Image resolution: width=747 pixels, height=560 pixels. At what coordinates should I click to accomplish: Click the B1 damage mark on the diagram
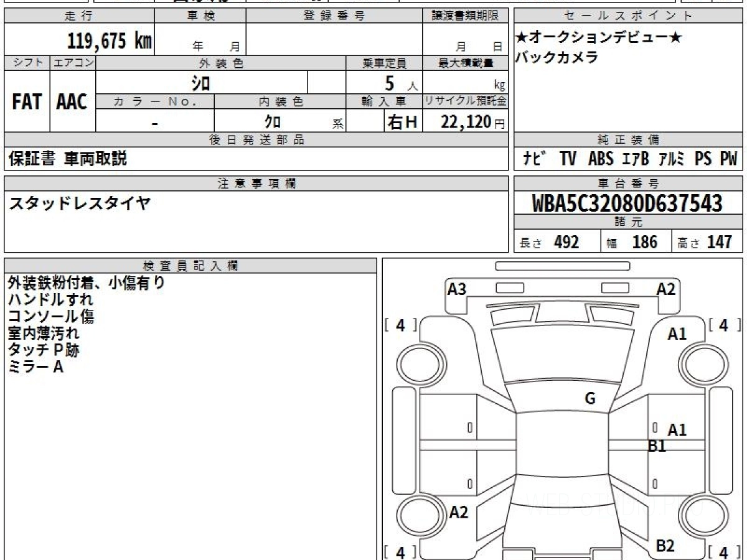(x=657, y=446)
